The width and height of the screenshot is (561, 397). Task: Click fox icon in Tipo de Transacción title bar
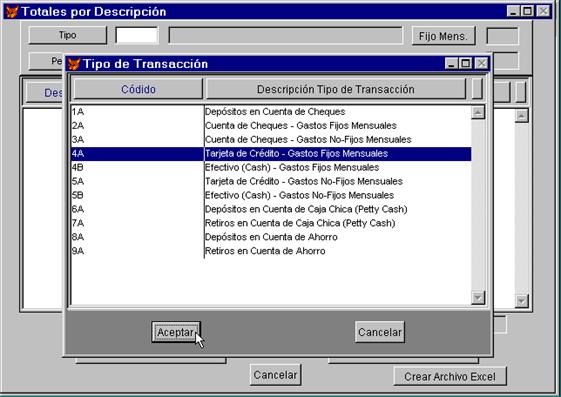pos(74,64)
